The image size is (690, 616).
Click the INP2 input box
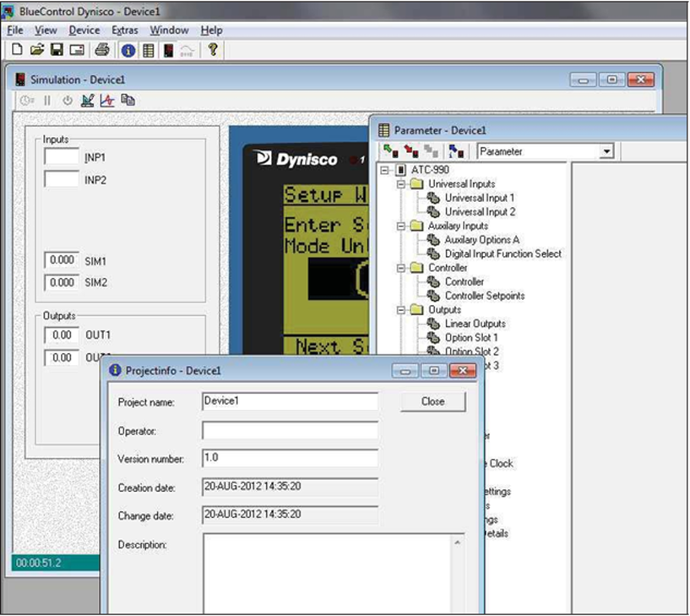tap(61, 179)
